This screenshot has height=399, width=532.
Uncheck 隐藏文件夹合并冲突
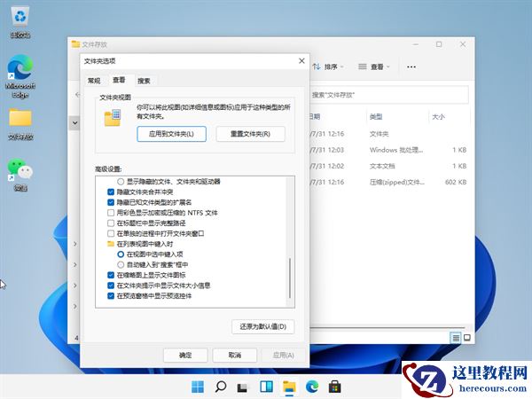(111, 192)
